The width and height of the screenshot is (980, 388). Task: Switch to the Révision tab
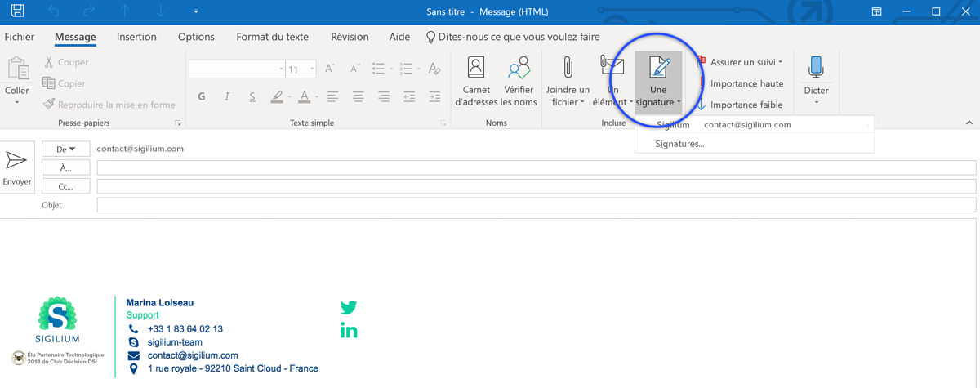click(350, 37)
